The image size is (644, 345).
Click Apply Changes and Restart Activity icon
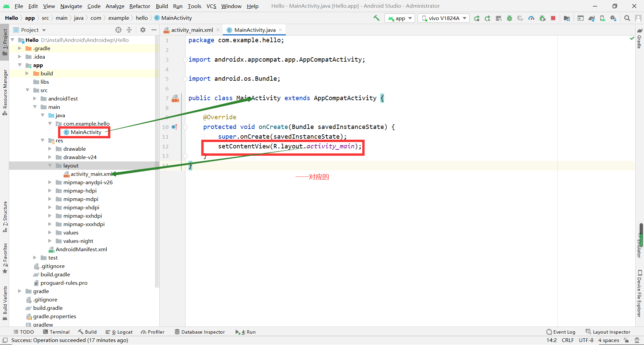click(x=488, y=18)
